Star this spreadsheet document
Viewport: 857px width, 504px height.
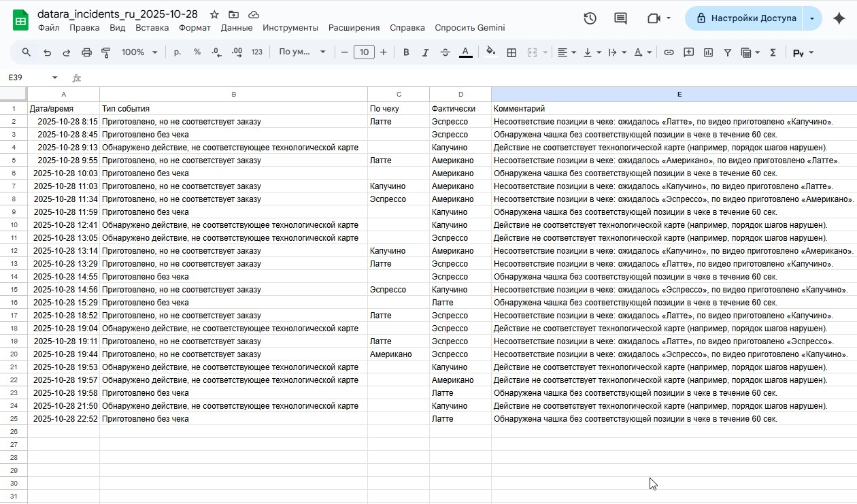214,14
